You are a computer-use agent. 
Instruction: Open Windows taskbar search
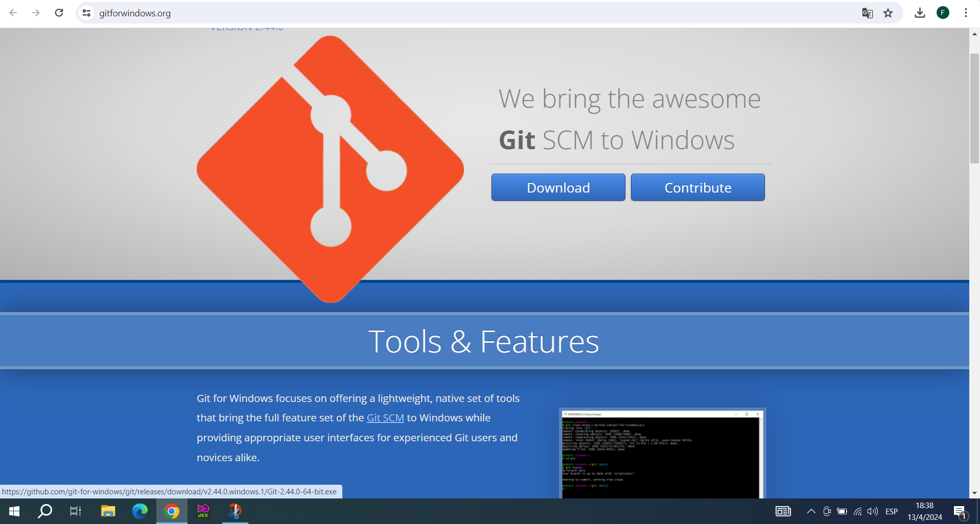tap(45, 511)
